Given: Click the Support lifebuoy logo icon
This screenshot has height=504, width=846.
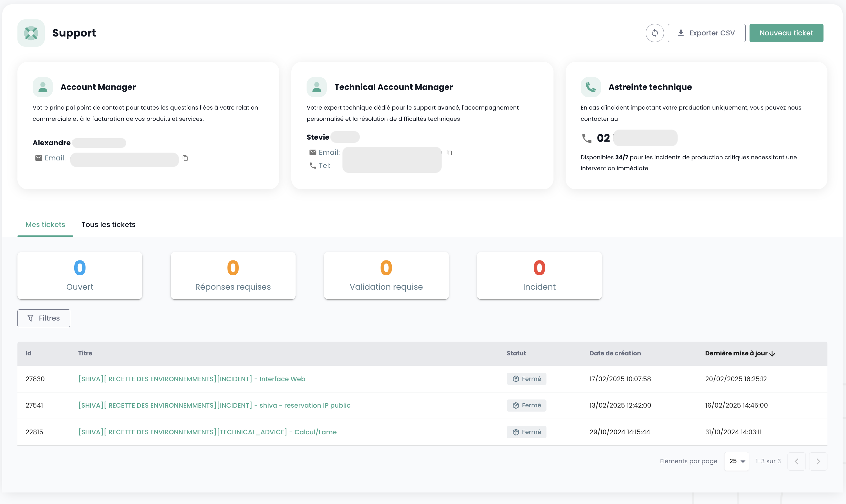Looking at the screenshot, I should pos(31,33).
